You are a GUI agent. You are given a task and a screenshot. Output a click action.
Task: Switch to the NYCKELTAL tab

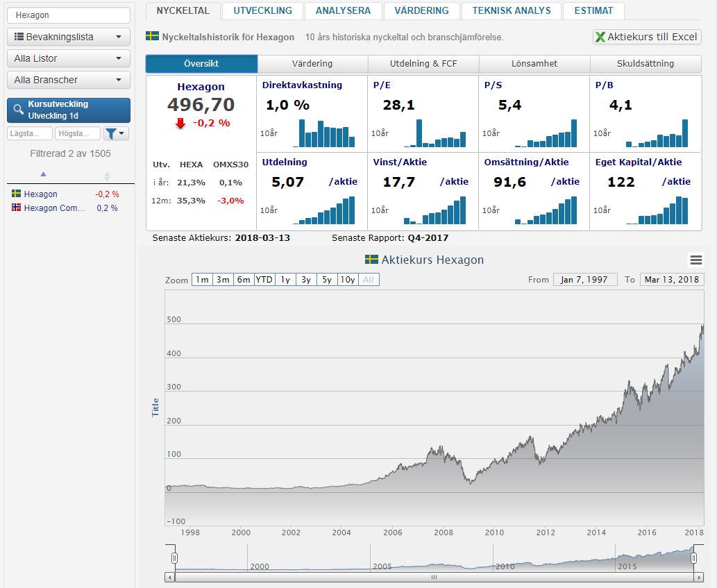click(x=183, y=11)
